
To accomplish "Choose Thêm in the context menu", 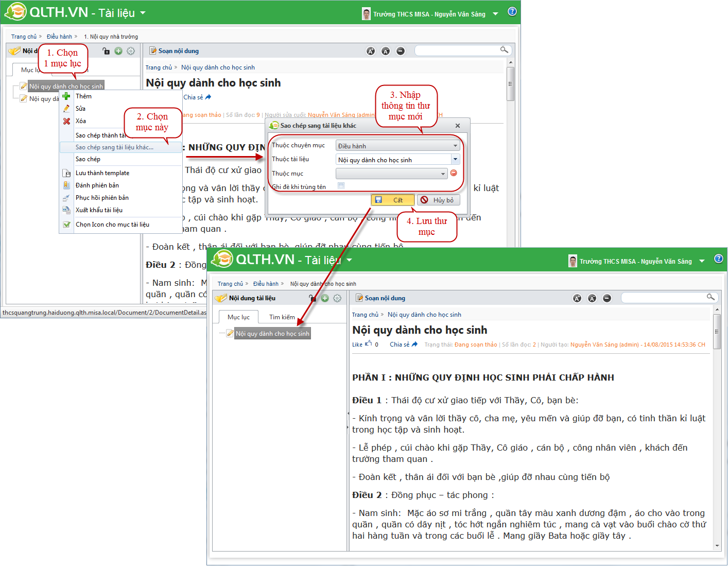I will [x=120, y=96].
